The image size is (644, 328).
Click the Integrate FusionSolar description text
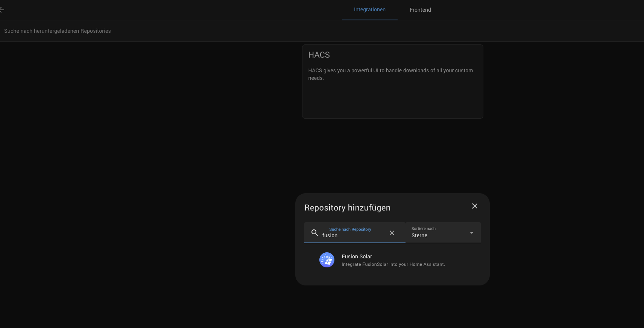(393, 264)
